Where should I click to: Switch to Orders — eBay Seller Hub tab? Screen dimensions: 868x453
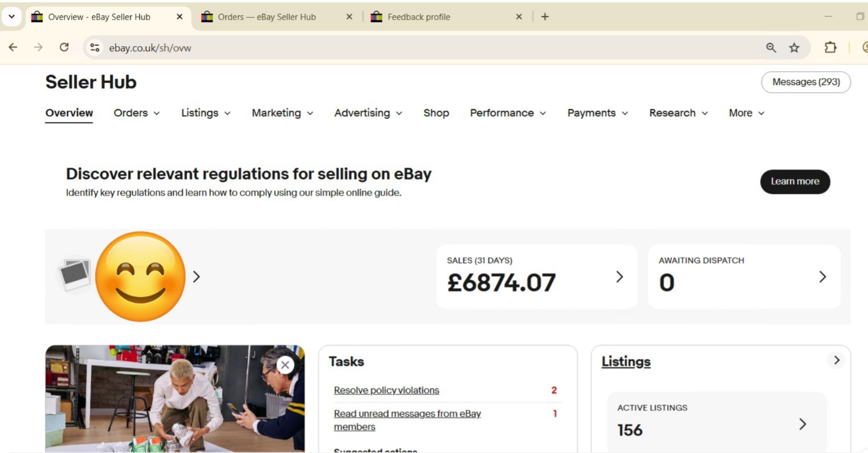(276, 17)
